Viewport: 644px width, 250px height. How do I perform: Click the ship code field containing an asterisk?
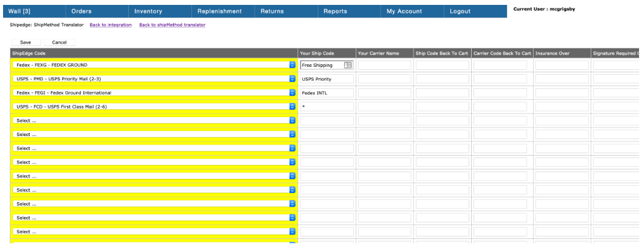click(326, 107)
